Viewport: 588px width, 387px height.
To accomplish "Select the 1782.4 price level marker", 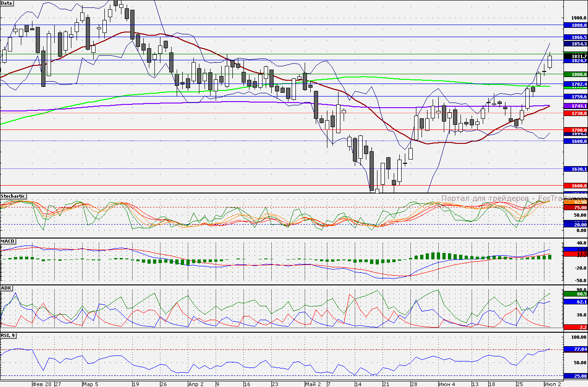I will click(575, 84).
